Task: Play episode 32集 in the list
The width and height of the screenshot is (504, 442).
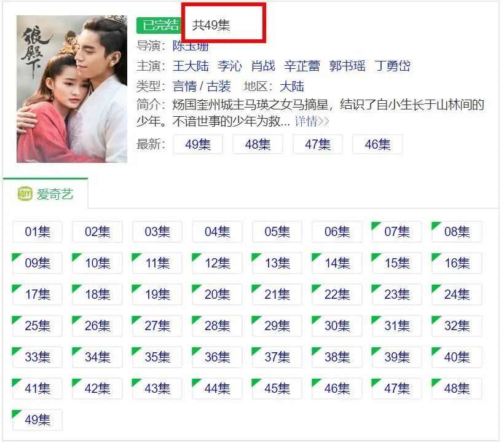Action: point(457,326)
